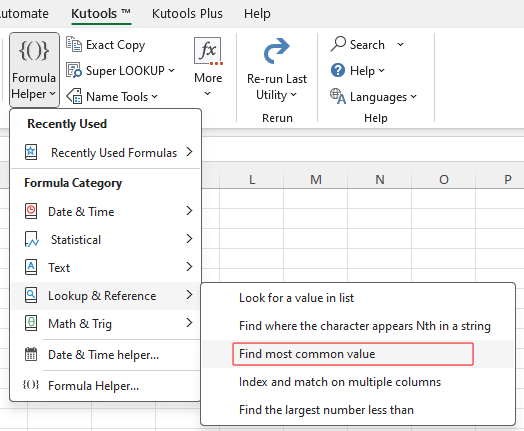Click the Date & Time helper calendar icon

[x=31, y=354]
